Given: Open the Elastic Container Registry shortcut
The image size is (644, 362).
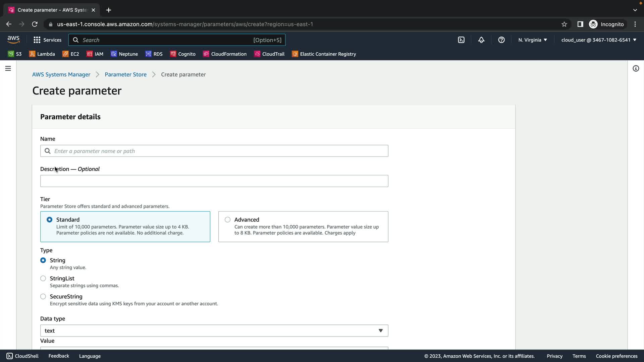Looking at the screenshot, I should [x=324, y=54].
